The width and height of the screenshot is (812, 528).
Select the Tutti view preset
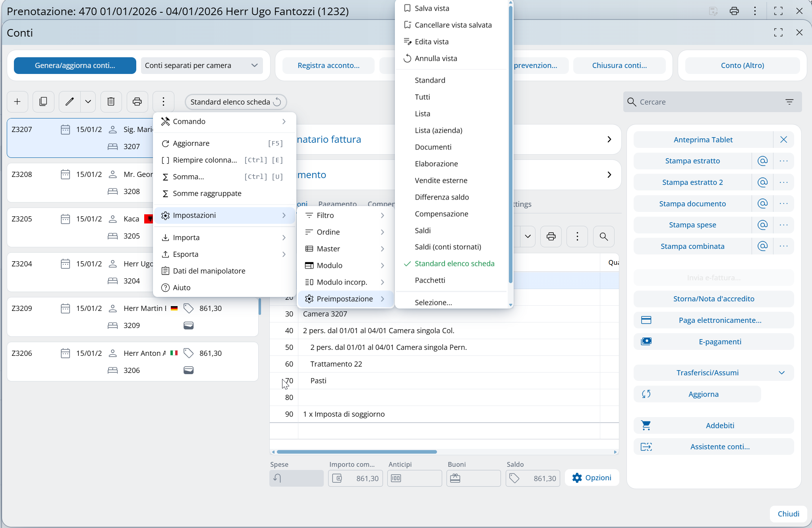tap(422, 97)
